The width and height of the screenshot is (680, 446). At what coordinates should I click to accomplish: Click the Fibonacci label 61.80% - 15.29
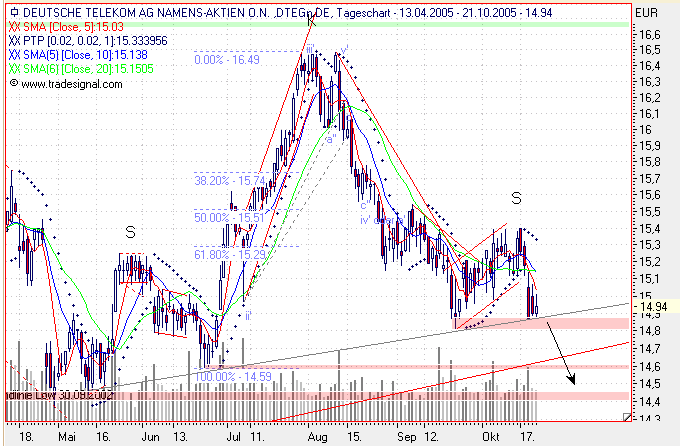click(x=229, y=254)
